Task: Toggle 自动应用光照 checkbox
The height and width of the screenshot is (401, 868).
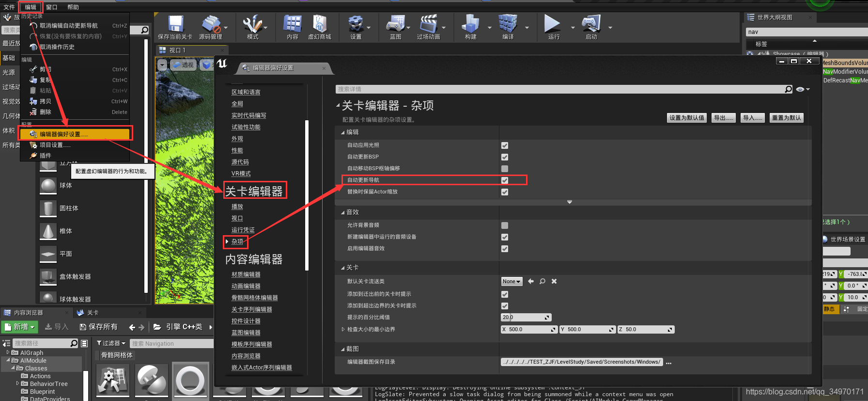Action: (505, 145)
